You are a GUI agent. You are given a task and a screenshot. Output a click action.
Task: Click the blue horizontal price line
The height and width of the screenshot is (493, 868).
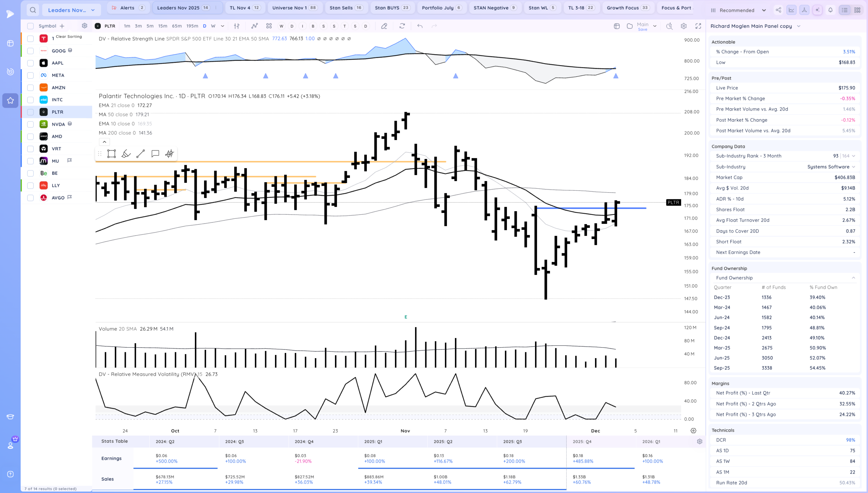tap(631, 208)
